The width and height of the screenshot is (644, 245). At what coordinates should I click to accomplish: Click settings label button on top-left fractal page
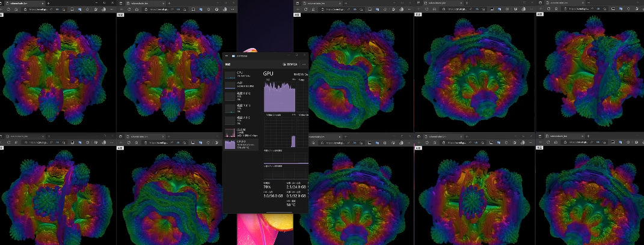3,14
